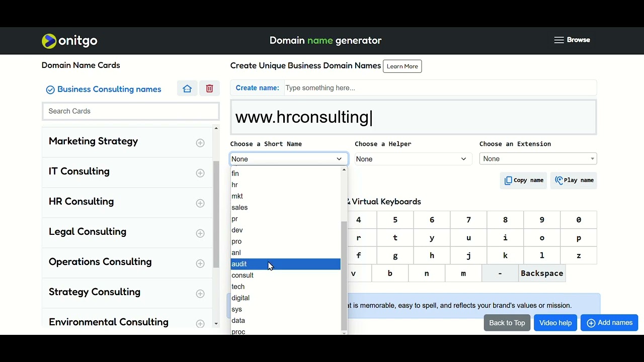Image resolution: width=644 pixels, height=362 pixels.
Task: Click the Play name button
Action: click(574, 180)
